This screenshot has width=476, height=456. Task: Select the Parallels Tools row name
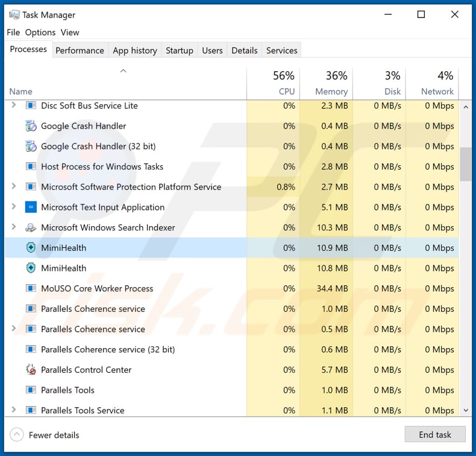click(67, 390)
